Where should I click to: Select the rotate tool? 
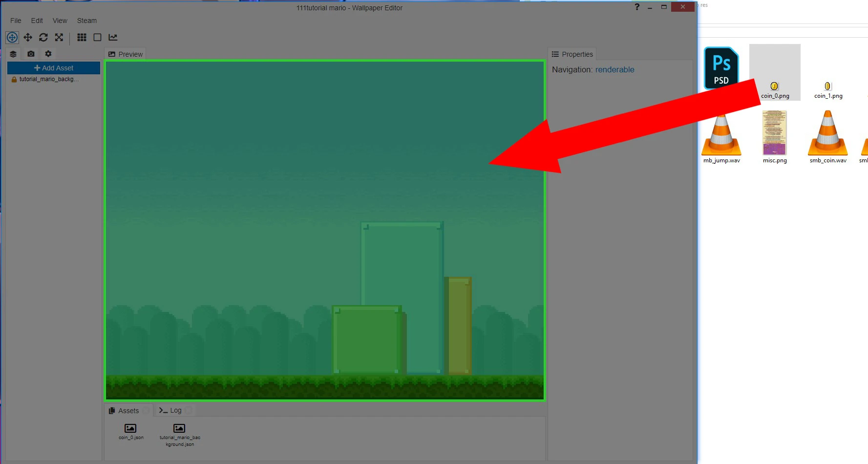click(x=43, y=37)
